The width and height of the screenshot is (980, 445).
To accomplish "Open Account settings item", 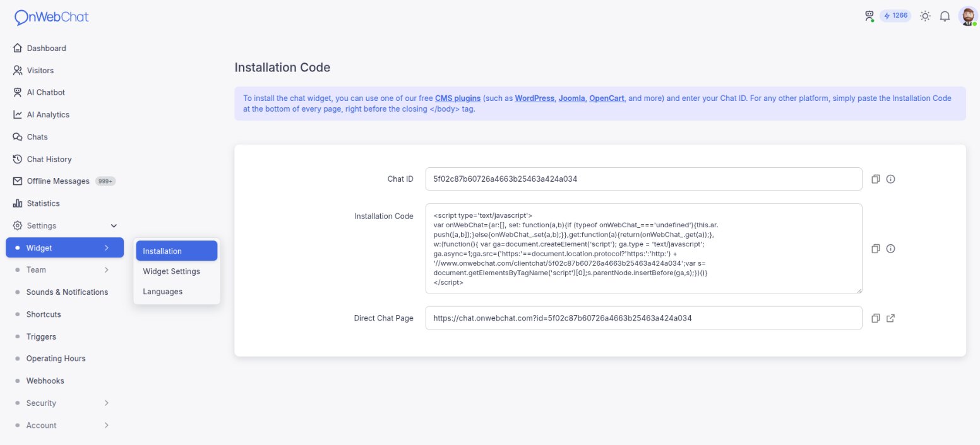I will 41,425.
